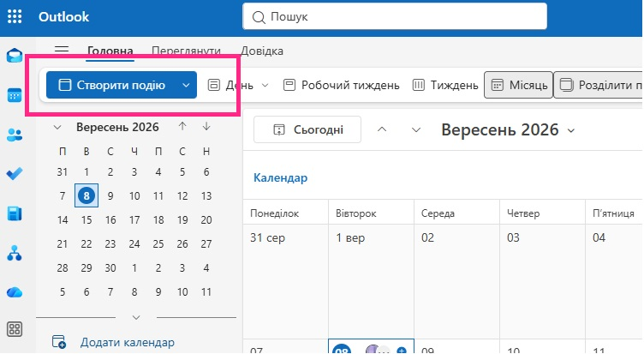644x354 pixels.
Task: Select 19 in mini calendar
Action: [182, 220]
